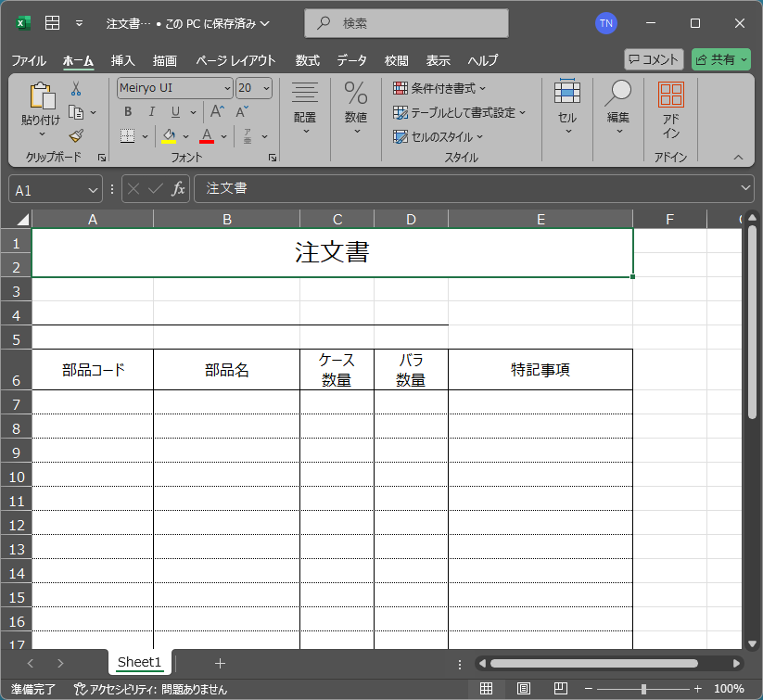This screenshot has width=763, height=700.
Task: Apply red font color A
Action: click(207, 136)
